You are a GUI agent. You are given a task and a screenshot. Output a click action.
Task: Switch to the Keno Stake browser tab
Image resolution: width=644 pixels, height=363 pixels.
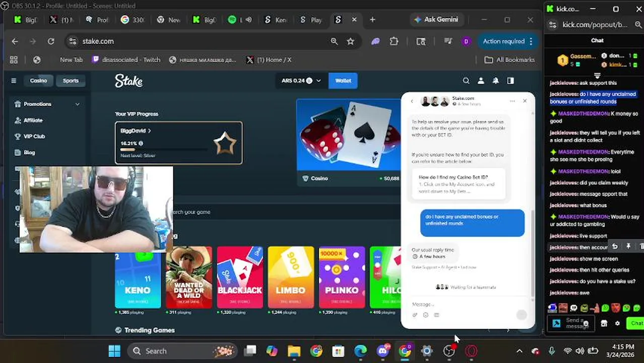[x=275, y=20]
